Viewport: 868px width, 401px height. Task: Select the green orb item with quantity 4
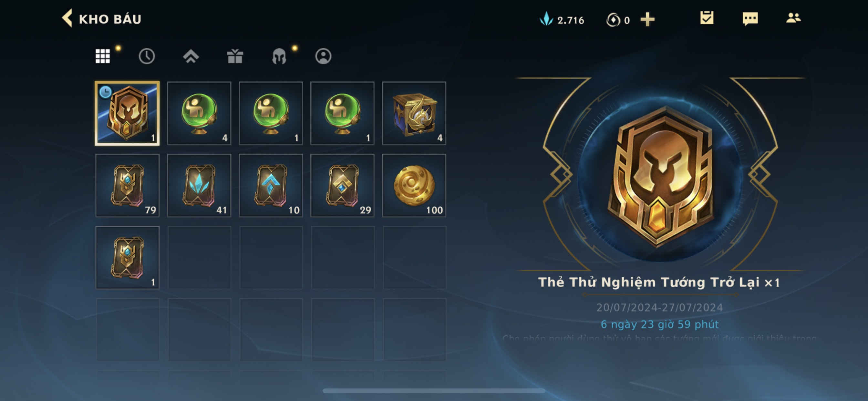(x=199, y=113)
